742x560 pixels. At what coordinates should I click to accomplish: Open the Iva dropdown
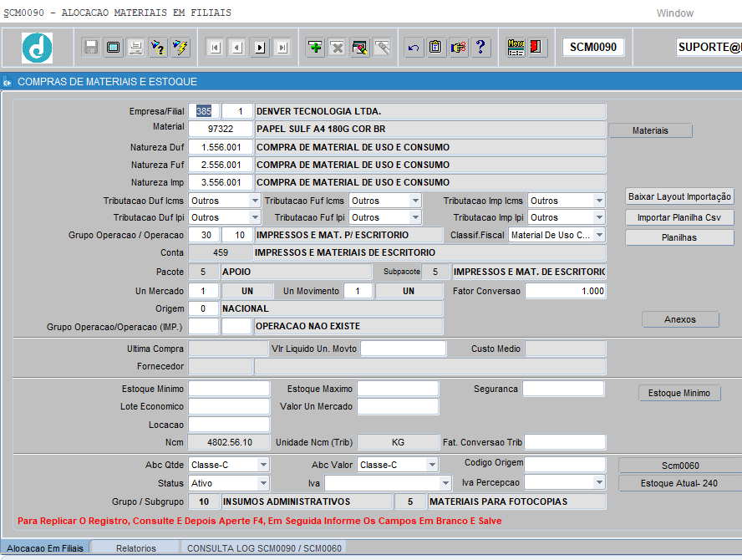[445, 483]
